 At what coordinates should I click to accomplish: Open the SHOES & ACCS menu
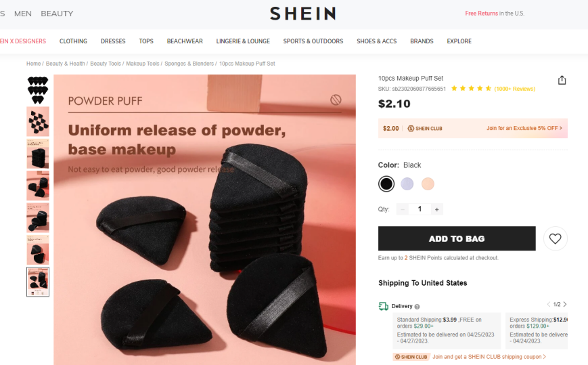pyautogui.click(x=376, y=41)
